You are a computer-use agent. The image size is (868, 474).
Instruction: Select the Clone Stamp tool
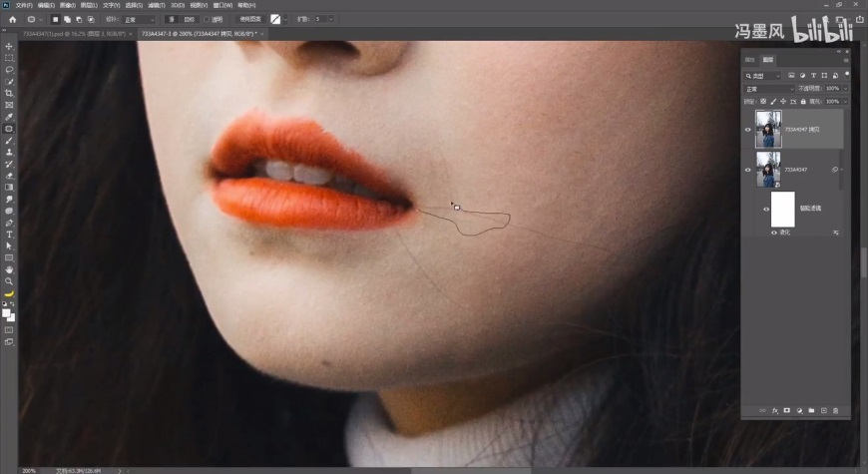pyautogui.click(x=9, y=153)
